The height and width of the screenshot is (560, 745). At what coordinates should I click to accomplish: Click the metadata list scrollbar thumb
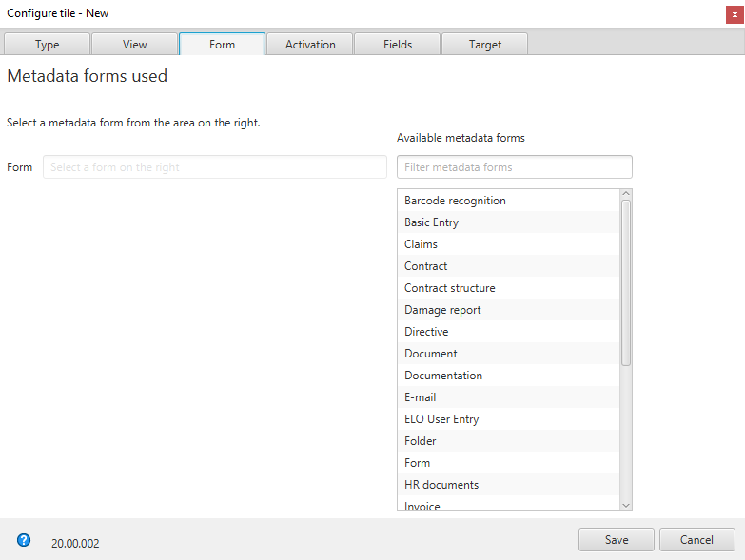[625, 282]
